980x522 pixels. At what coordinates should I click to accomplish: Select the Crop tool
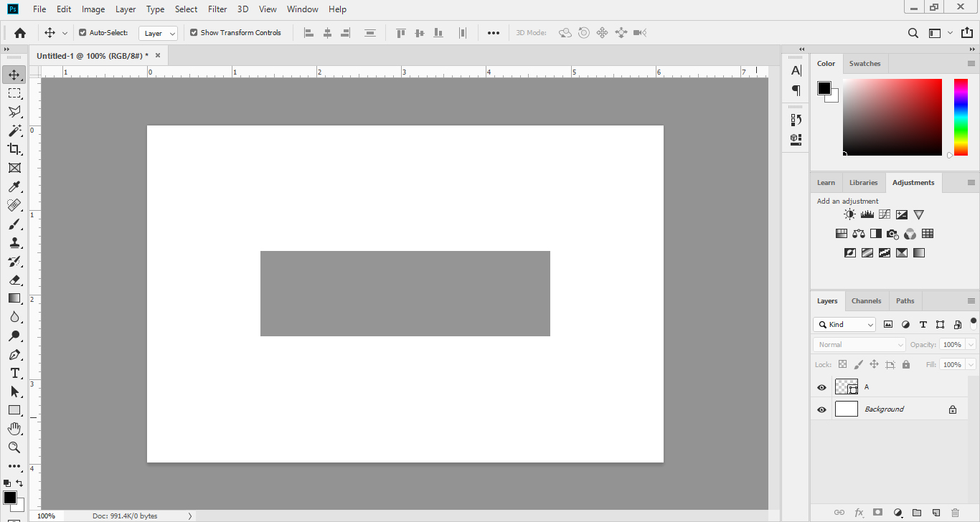[14, 149]
